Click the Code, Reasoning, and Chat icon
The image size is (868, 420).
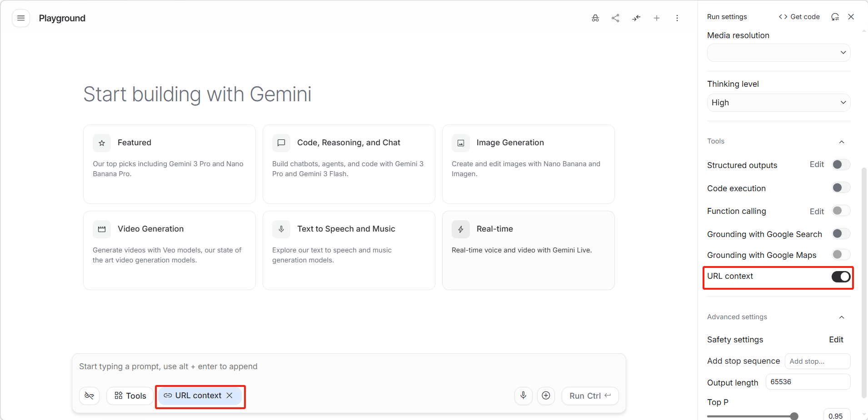tap(281, 143)
